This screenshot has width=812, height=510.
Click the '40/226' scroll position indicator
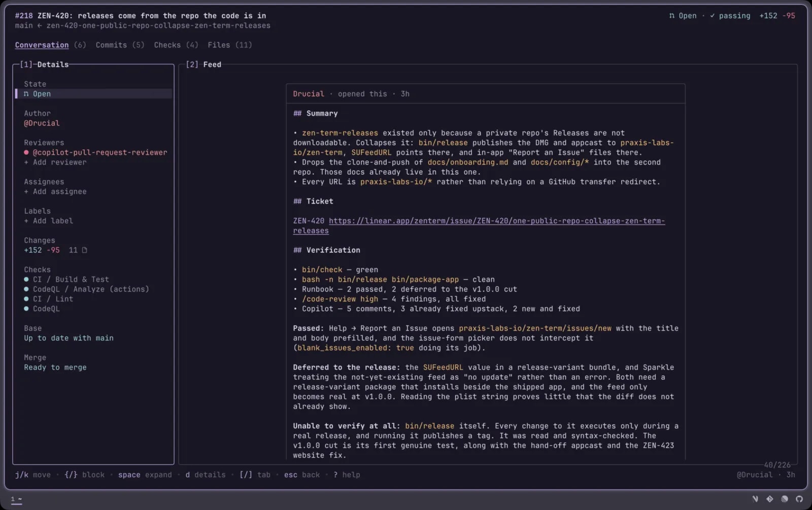777,465
